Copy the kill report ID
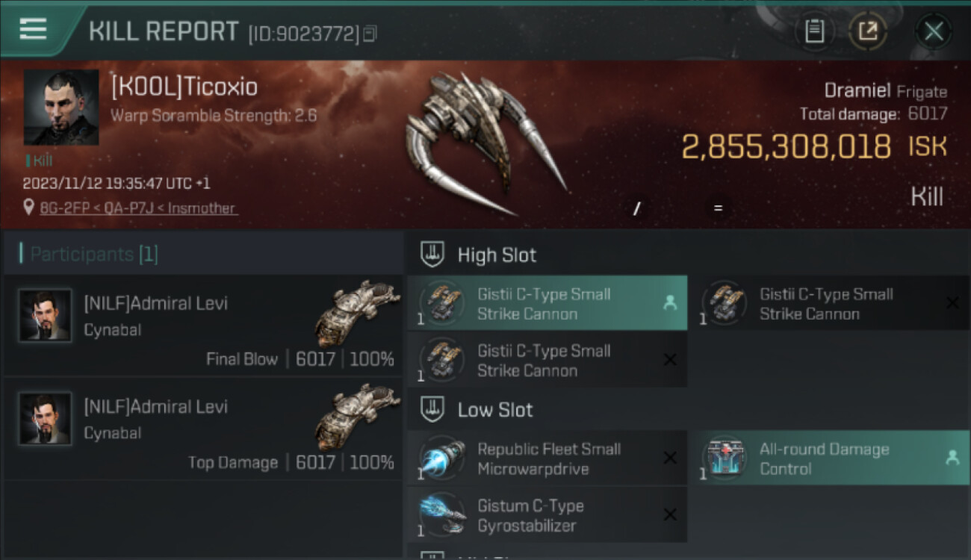Image resolution: width=971 pixels, height=560 pixels. point(370,34)
